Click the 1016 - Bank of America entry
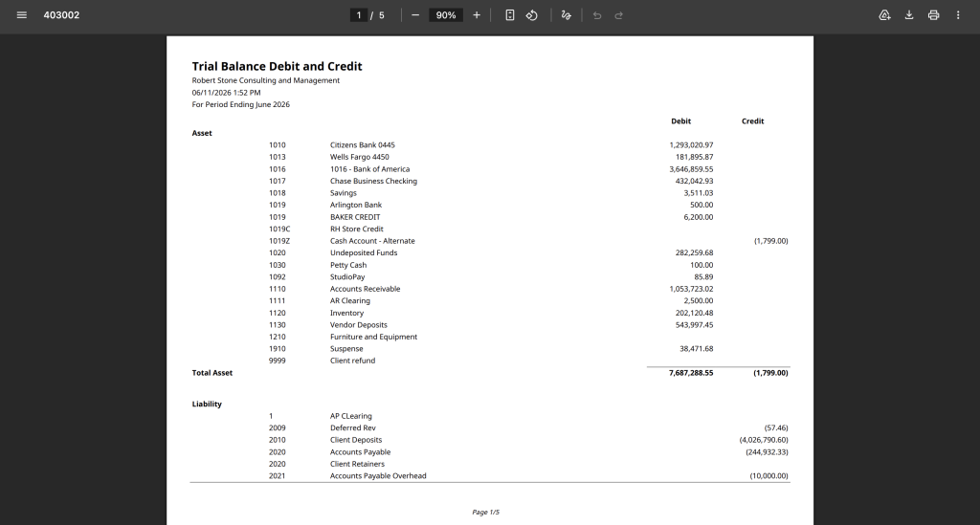980x525 pixels. coord(370,169)
